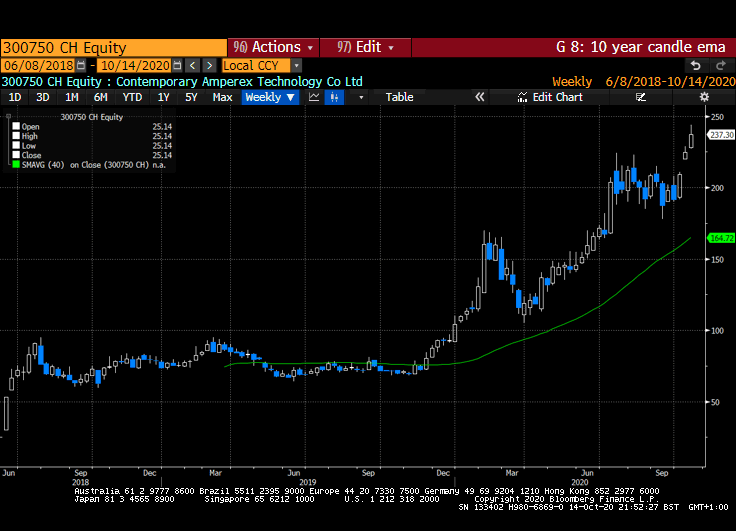Click the legend pin handle icon
736x531 pixels.
point(8,116)
